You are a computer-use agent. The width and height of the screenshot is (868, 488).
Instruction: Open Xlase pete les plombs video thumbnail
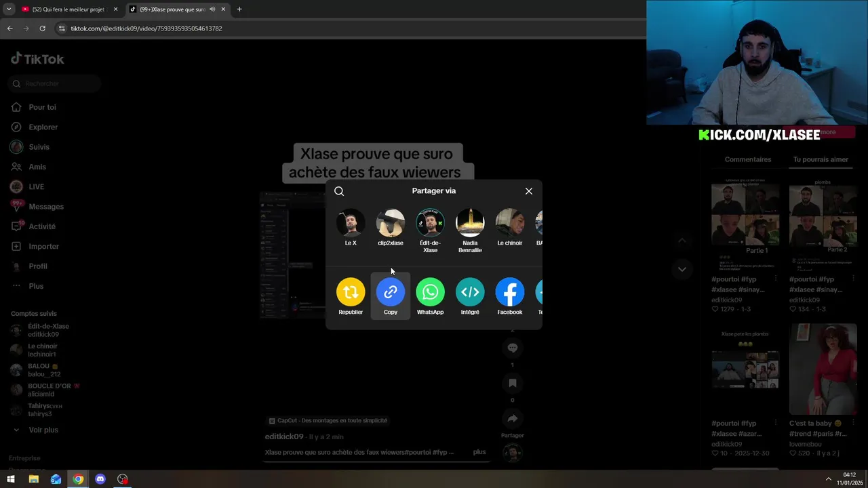click(745, 369)
